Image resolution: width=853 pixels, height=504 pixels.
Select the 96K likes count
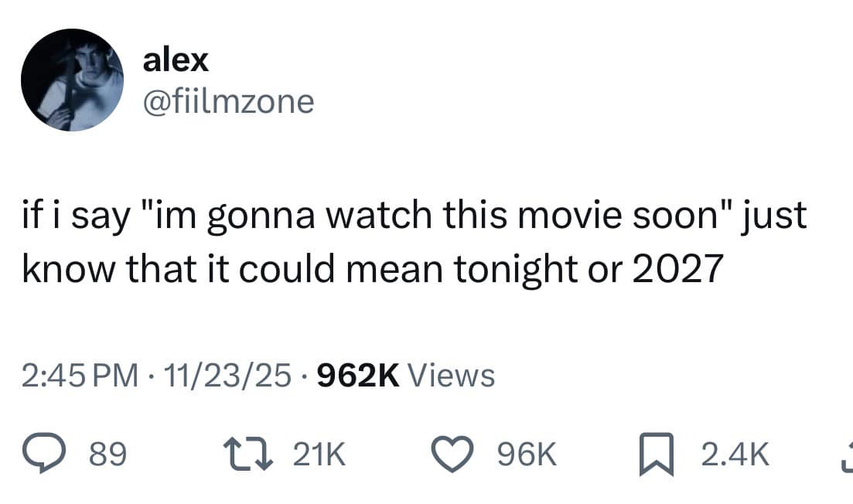(527, 455)
